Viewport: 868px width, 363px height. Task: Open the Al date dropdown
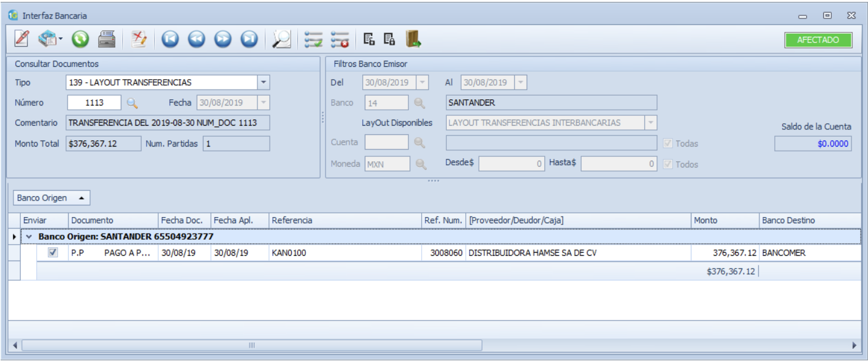click(521, 82)
